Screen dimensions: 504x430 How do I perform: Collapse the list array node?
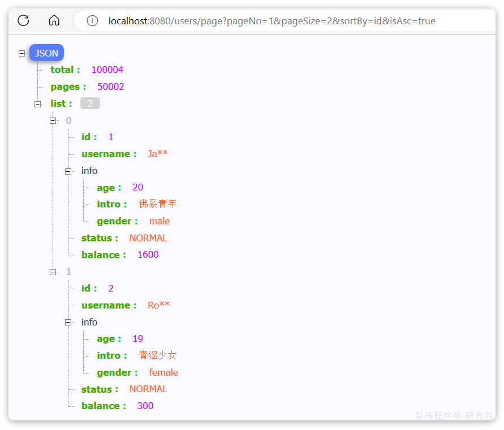point(38,104)
